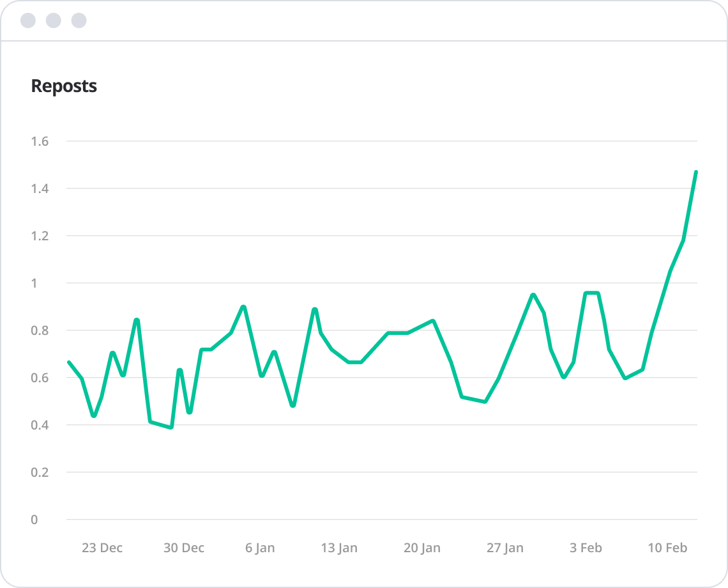Screen dimensions: 728x588
Task: Select the 3 Feb date label
Action: [586, 548]
